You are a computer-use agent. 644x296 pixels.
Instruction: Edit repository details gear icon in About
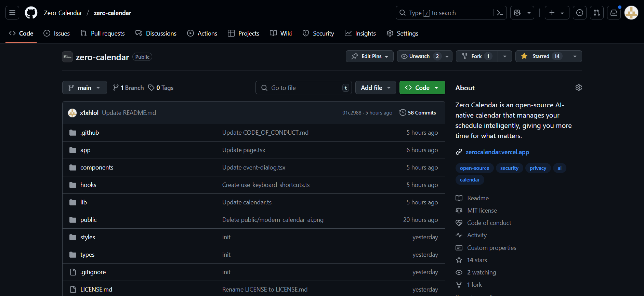pyautogui.click(x=578, y=88)
